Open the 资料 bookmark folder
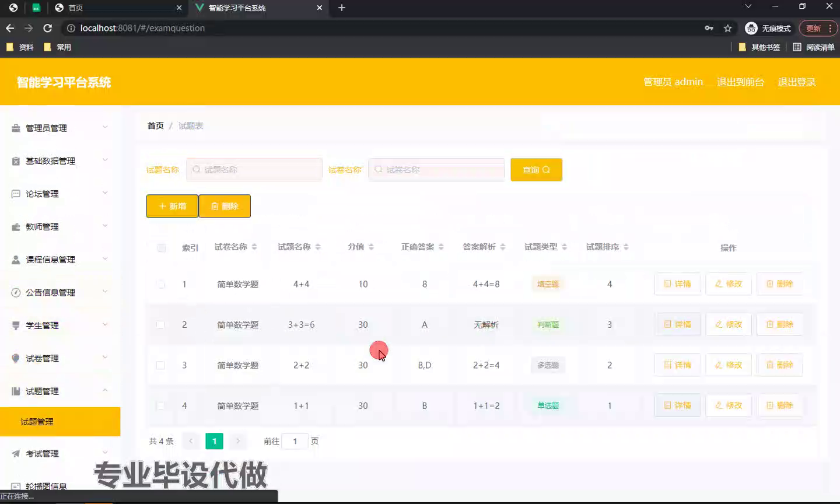Screen dimensions: 840x504 click(x=20, y=47)
